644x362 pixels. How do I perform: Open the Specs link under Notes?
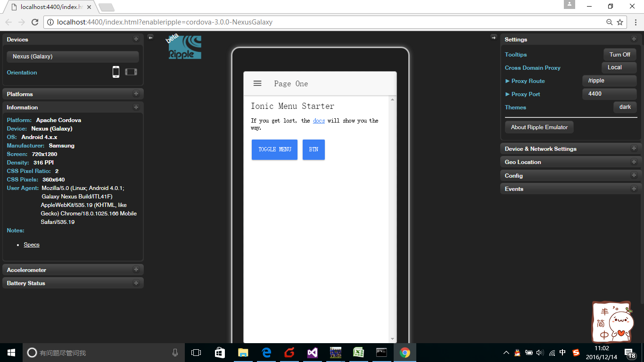(x=32, y=245)
